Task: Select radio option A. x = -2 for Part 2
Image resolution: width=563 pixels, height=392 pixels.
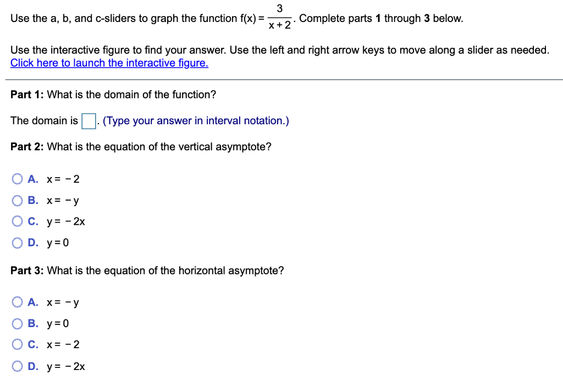Action: click(x=17, y=178)
